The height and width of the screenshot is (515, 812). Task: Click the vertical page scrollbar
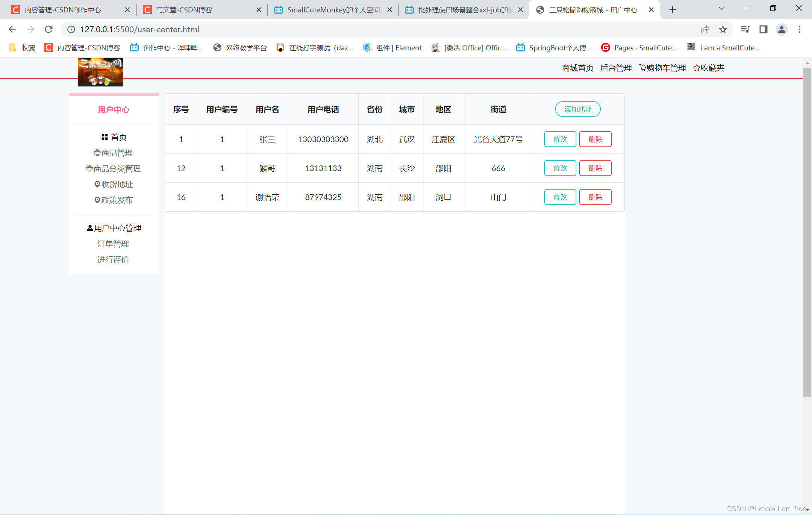tap(807, 232)
